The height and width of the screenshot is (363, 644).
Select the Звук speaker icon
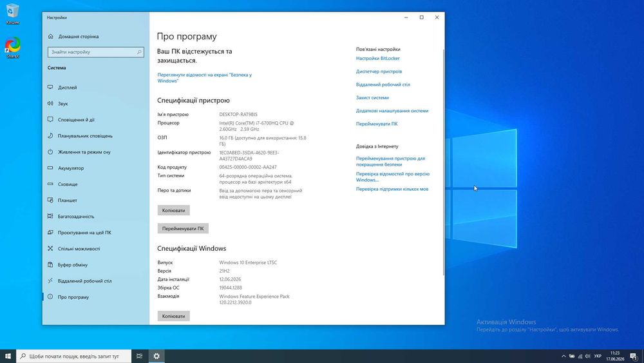(50, 103)
